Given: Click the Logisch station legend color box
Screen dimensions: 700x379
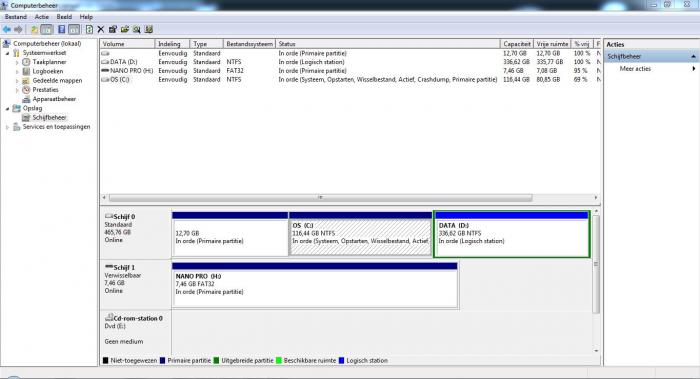Looking at the screenshot, I should click(x=342, y=360).
